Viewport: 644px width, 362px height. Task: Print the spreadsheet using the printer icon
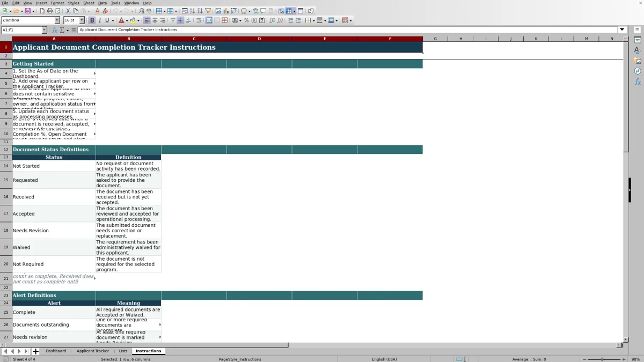(50, 11)
